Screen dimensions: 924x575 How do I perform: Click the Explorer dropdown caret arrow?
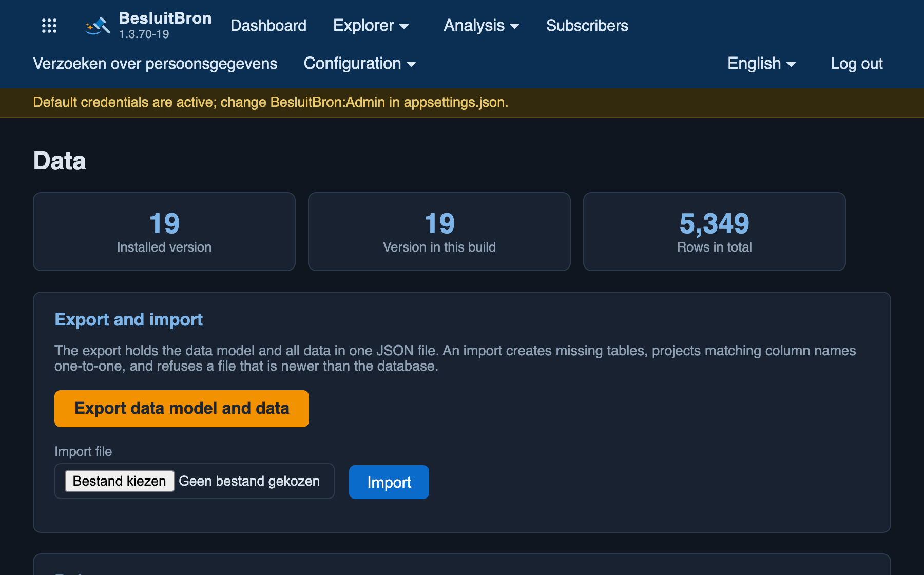[405, 26]
